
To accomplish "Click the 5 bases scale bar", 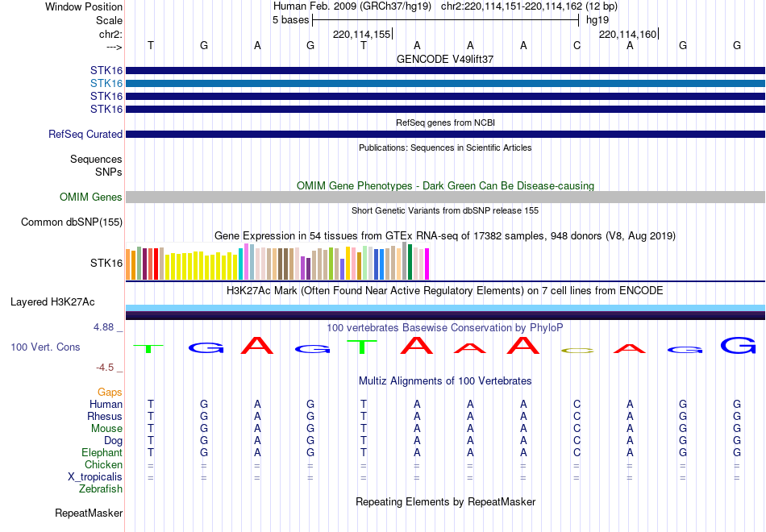I will pyautogui.click(x=446, y=20).
